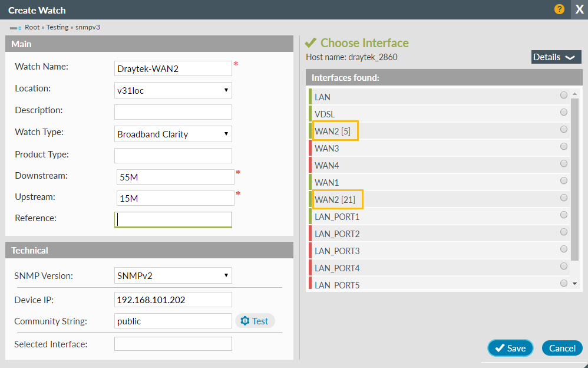Navigate to Testing in the breadcrumb
The image size is (588, 368).
(x=57, y=27)
